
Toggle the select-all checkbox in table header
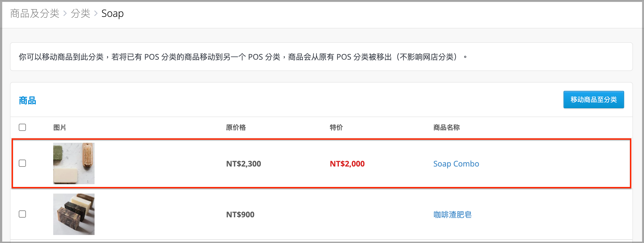pyautogui.click(x=22, y=127)
